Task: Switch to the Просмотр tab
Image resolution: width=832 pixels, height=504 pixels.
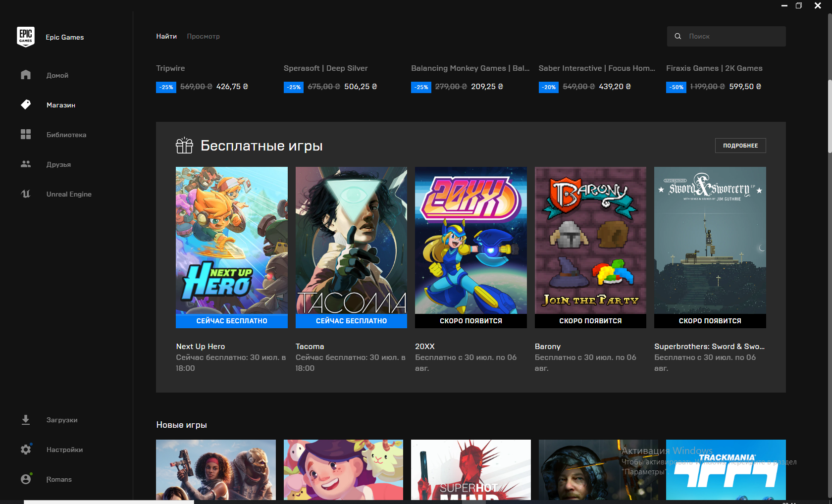Action: [203, 36]
